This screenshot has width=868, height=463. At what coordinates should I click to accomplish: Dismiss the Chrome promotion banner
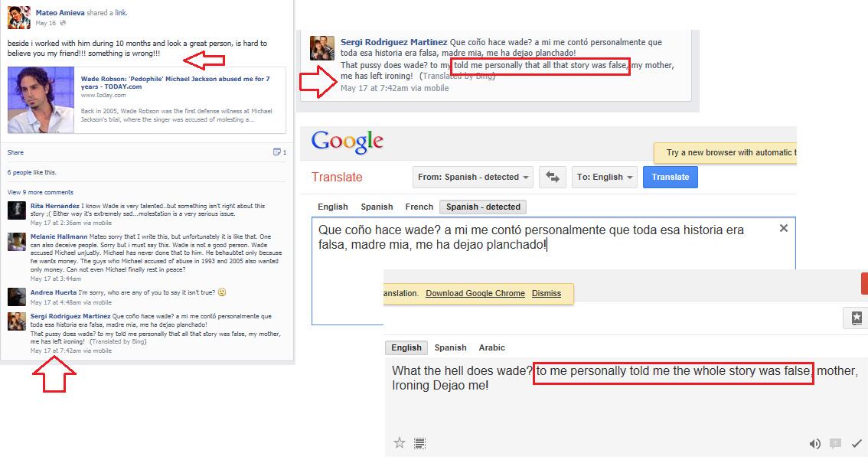(547, 293)
